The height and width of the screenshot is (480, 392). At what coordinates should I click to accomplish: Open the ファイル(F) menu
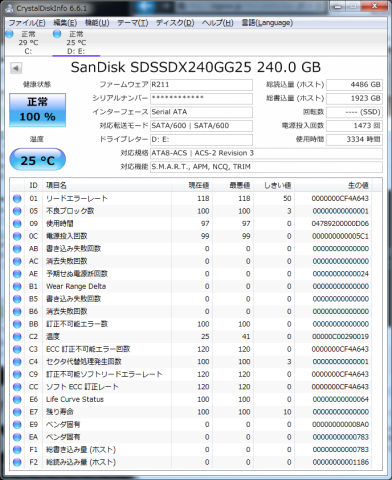(27, 23)
